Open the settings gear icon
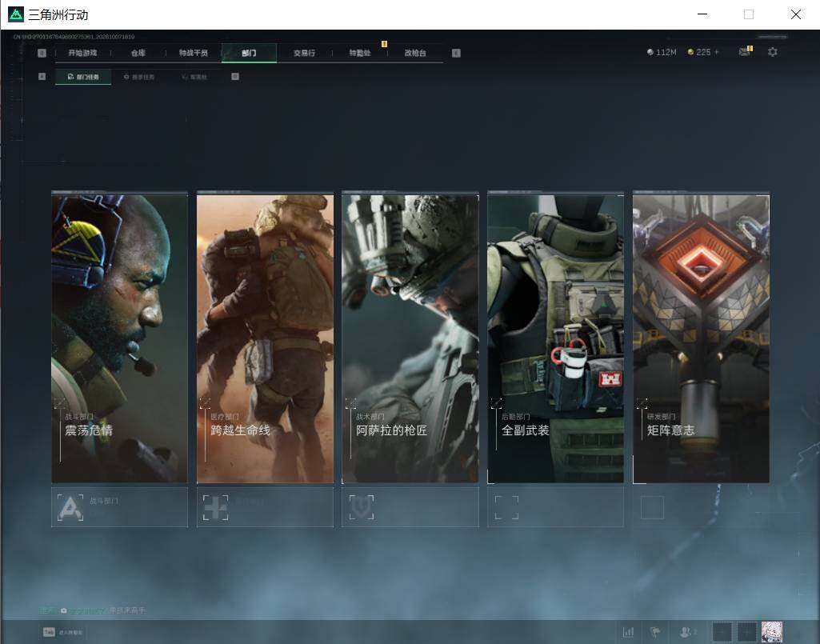 coord(773,52)
